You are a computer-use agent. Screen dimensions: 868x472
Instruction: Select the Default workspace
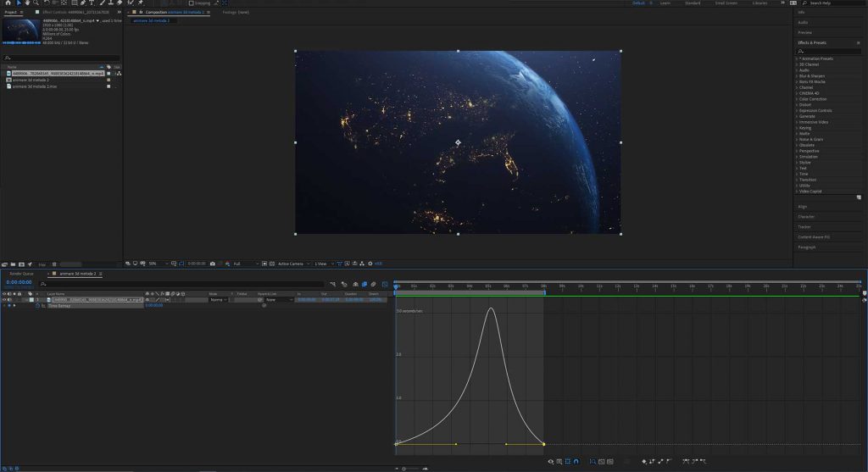point(638,3)
